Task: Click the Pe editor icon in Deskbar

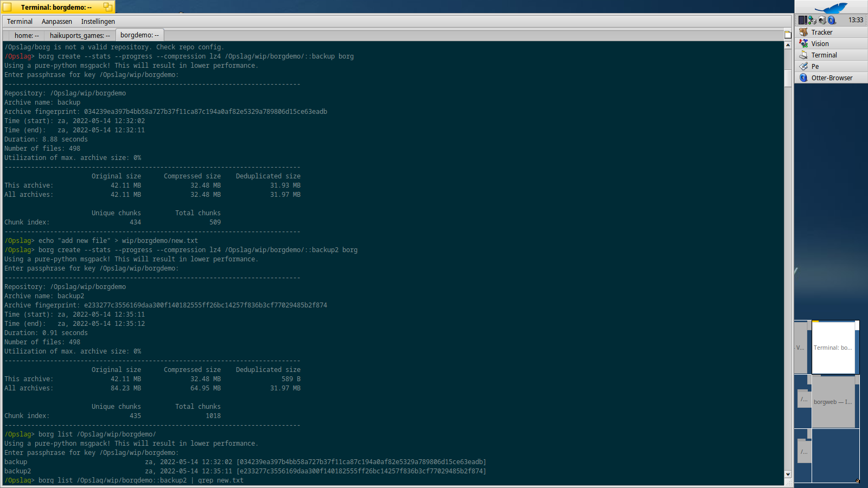Action: coord(803,67)
